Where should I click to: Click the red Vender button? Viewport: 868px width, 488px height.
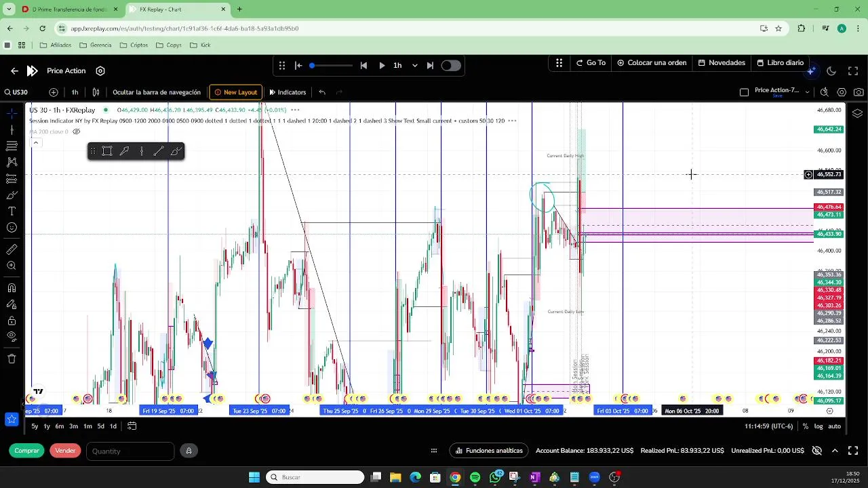tap(65, 451)
